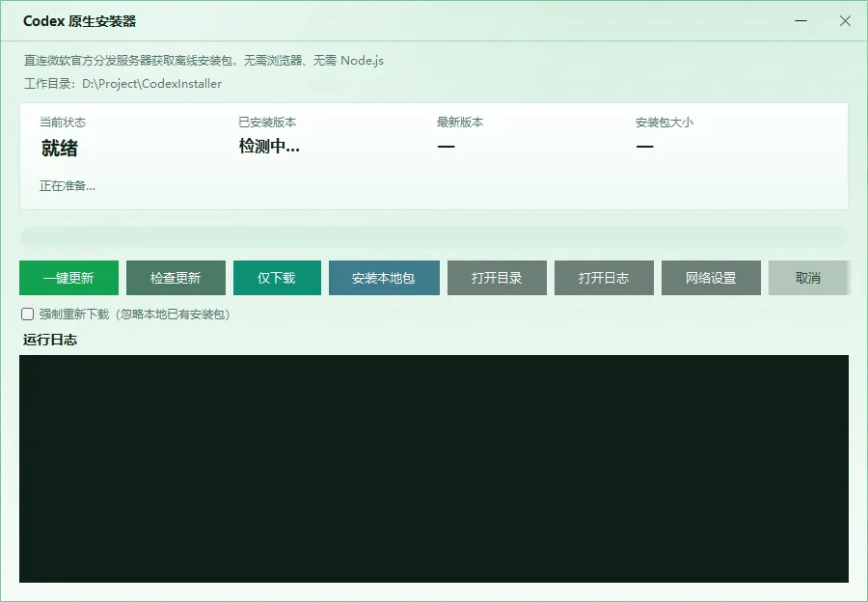The height and width of the screenshot is (602, 868).
Task: Click the description line mentioning Node.js
Action: click(203, 61)
